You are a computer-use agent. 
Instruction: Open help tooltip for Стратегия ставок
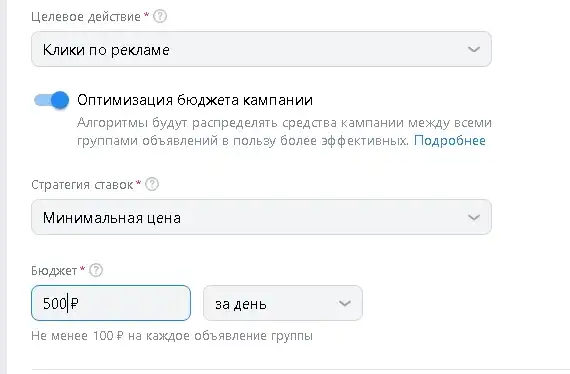152,184
